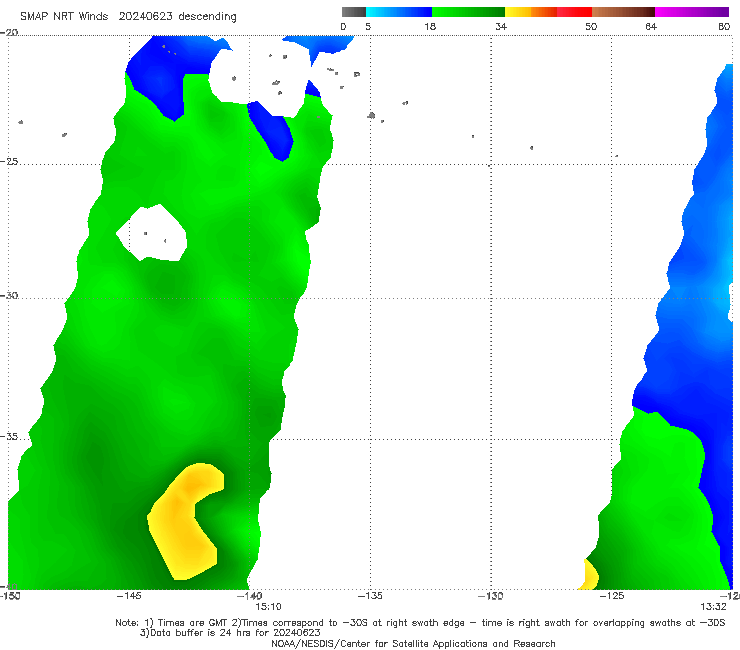The height and width of the screenshot is (650, 740).
Task: Click the dark blue tongue near -140 longitude
Action: pos(272,131)
